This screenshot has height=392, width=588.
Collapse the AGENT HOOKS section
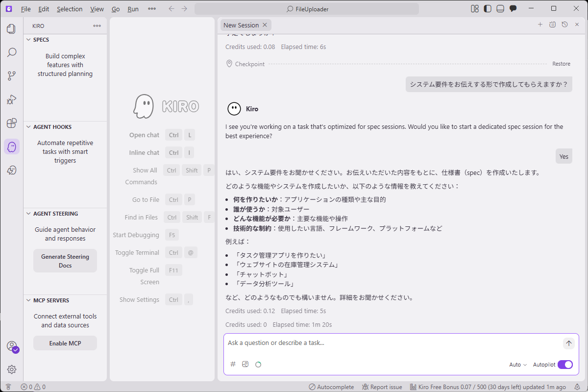point(52,127)
